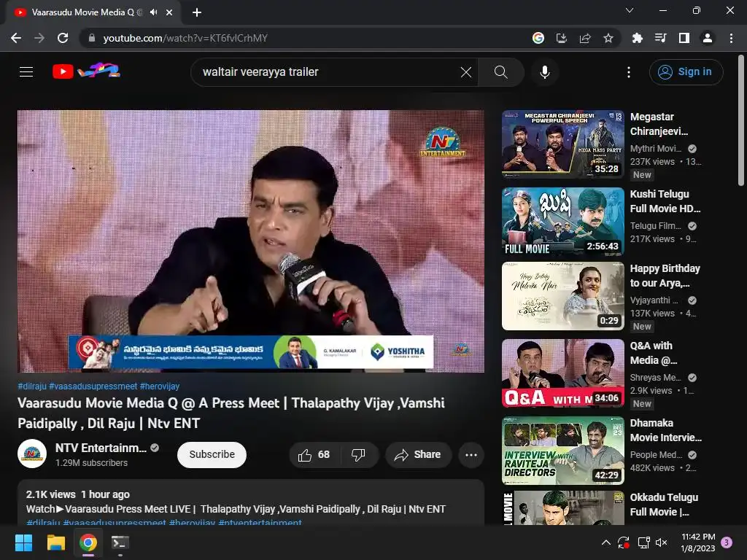Image resolution: width=747 pixels, height=560 pixels.
Task: Mute tab via speaker icon
Action: (153, 12)
